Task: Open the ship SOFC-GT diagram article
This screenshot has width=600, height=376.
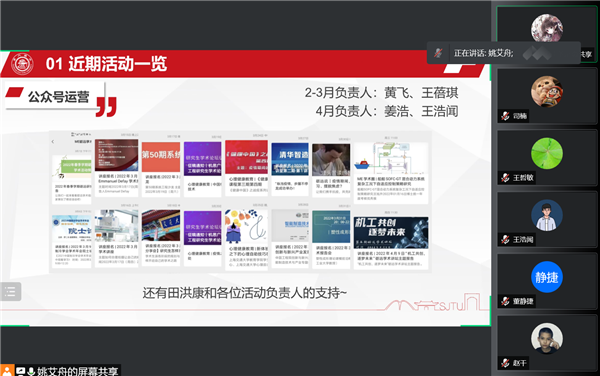Action: pos(391,173)
